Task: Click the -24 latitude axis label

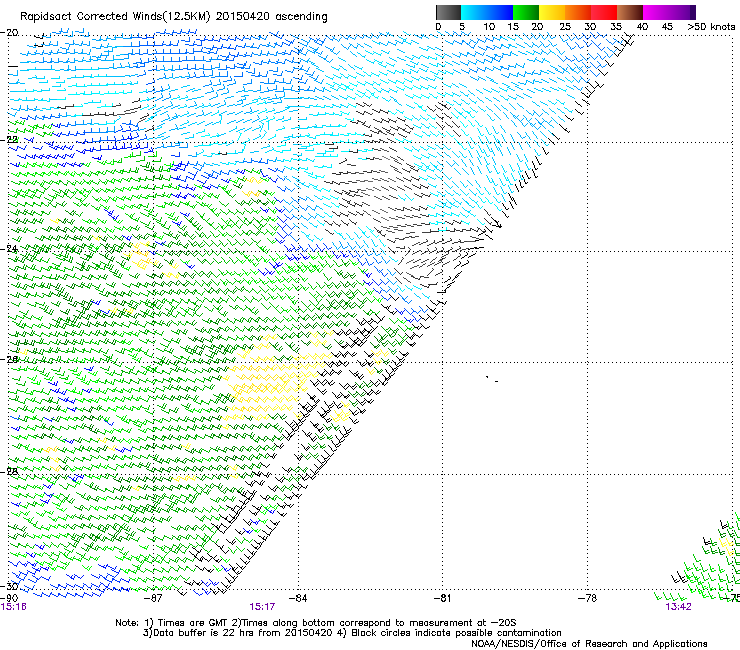Action: tap(9, 249)
